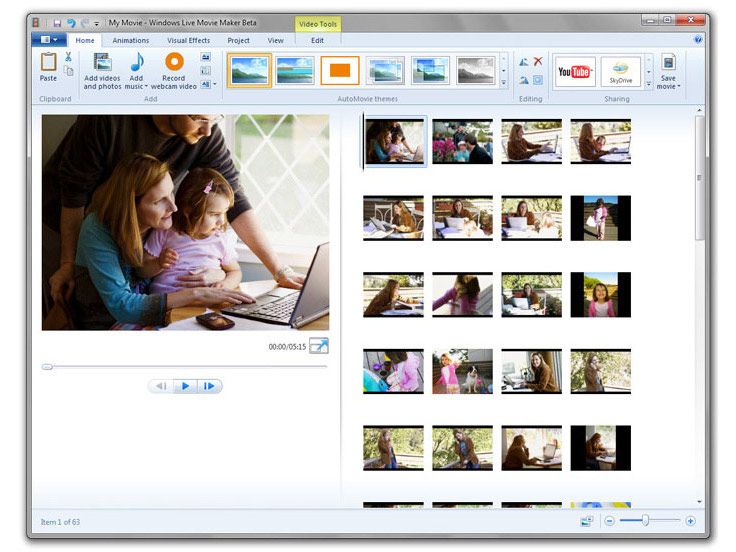Click the Redo arrow in title bar
Screen dimensions: 736x552
point(84,23)
